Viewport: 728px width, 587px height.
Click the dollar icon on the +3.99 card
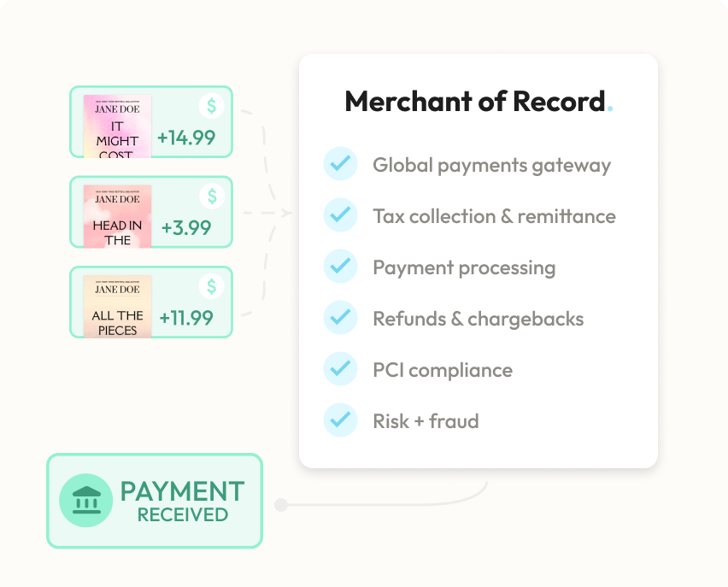click(x=212, y=196)
